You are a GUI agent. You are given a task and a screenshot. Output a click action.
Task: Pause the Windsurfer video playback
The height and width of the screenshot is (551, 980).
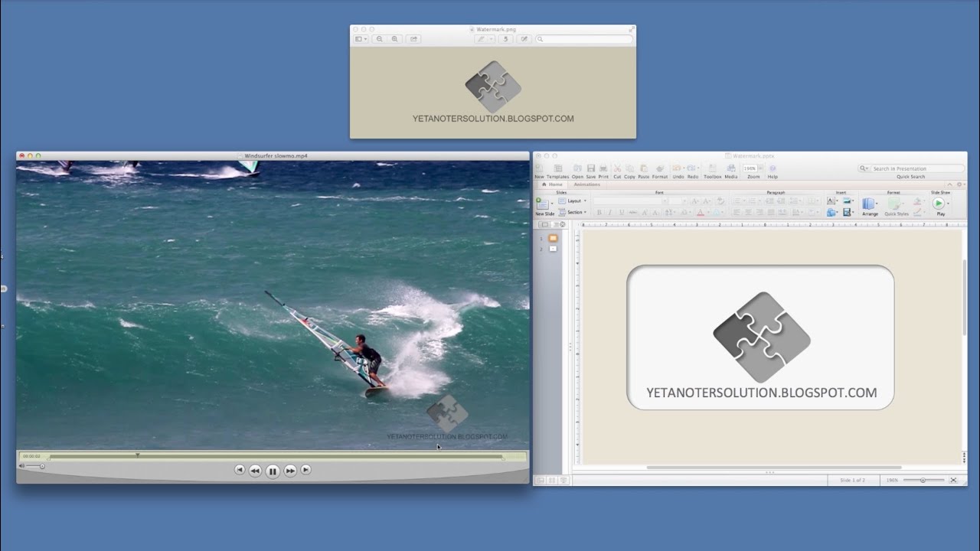point(272,471)
